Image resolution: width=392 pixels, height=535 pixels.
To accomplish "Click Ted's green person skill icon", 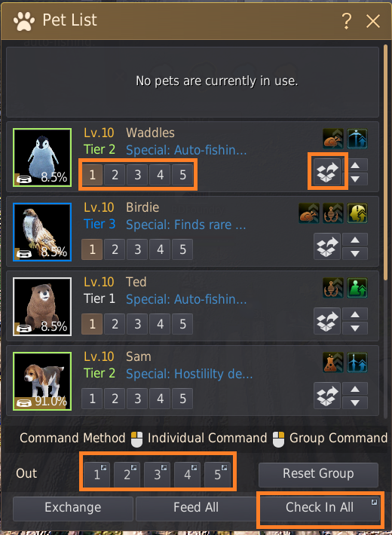I will pyautogui.click(x=357, y=288).
